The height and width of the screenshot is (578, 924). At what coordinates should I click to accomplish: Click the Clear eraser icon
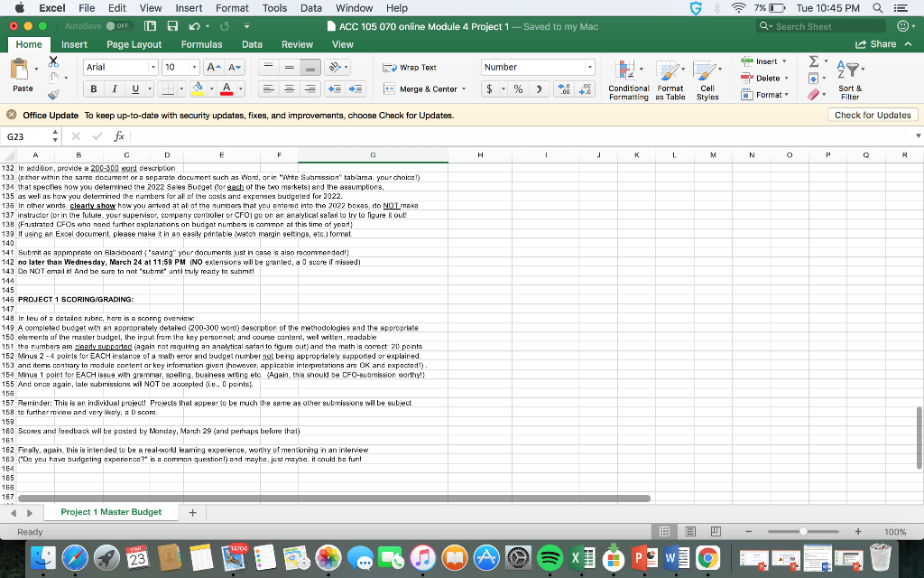[x=814, y=94]
